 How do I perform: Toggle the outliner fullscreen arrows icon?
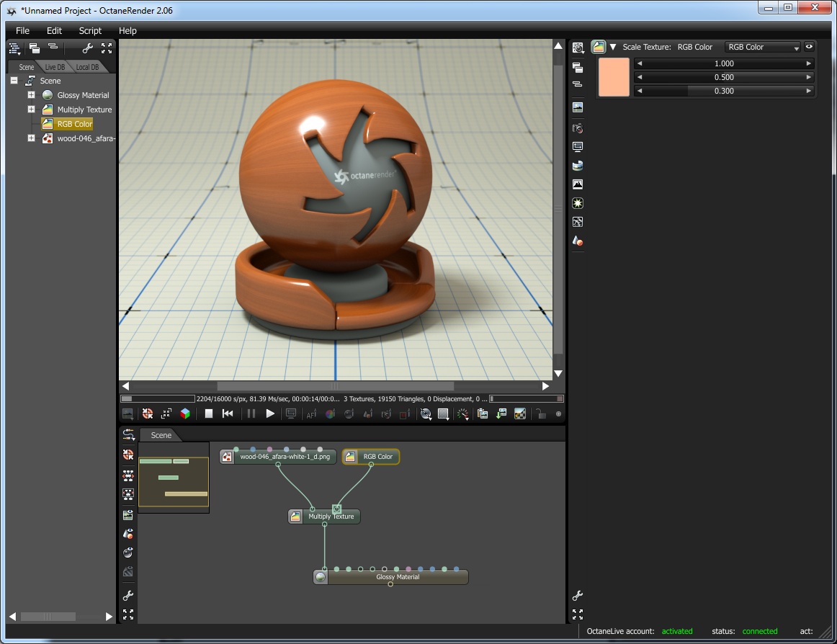[x=107, y=48]
